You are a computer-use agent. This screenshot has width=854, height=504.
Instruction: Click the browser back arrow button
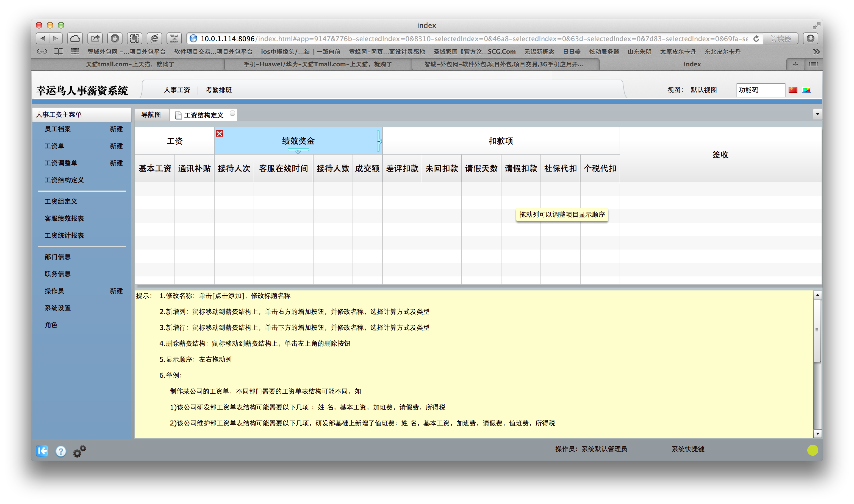[x=43, y=38]
